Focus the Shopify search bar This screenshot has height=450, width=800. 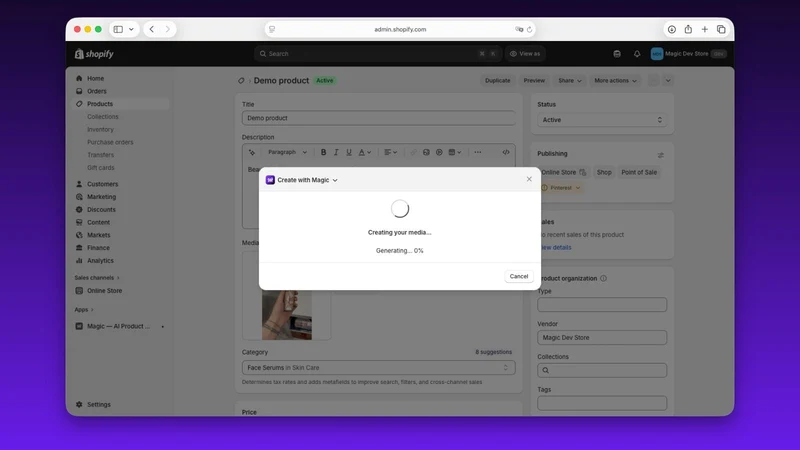pyautogui.click(x=378, y=54)
